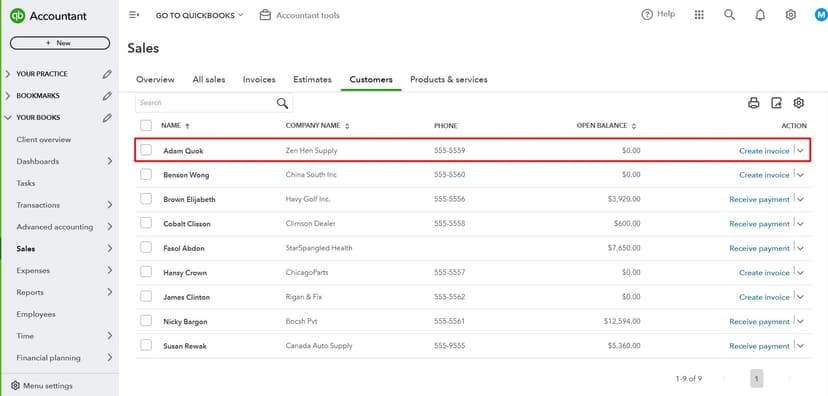Check the Adam Quok row checkbox
The image size is (828, 396).
coord(146,150)
